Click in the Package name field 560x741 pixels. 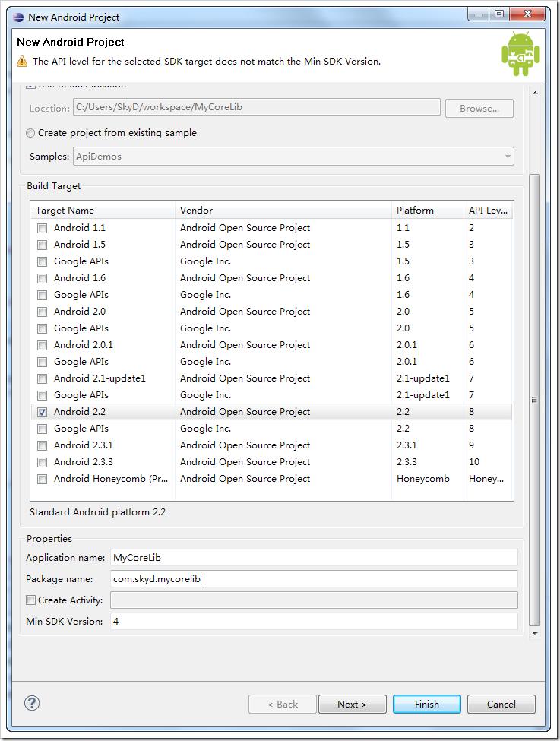[313, 579]
